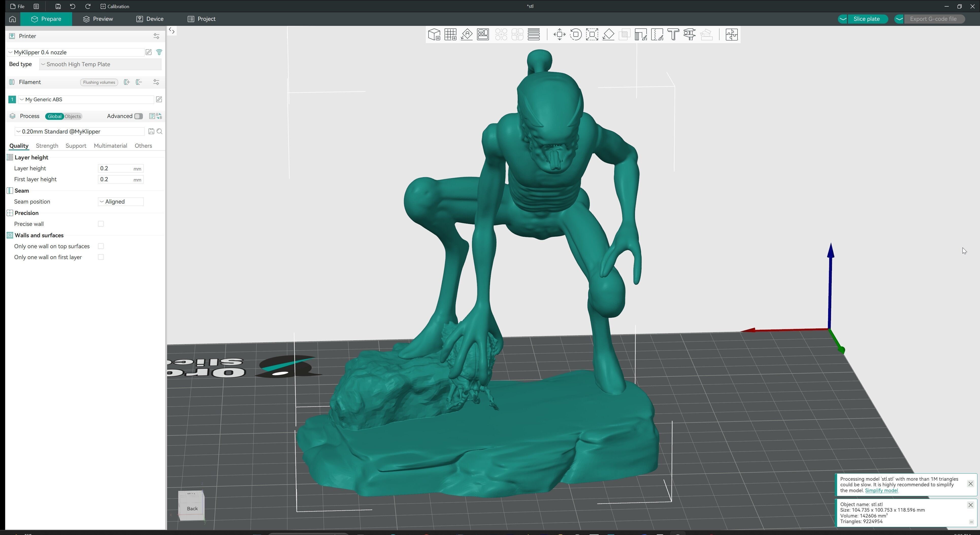Click the compare presets A/B icon
This screenshot has height=535, width=980.
coord(159,116)
